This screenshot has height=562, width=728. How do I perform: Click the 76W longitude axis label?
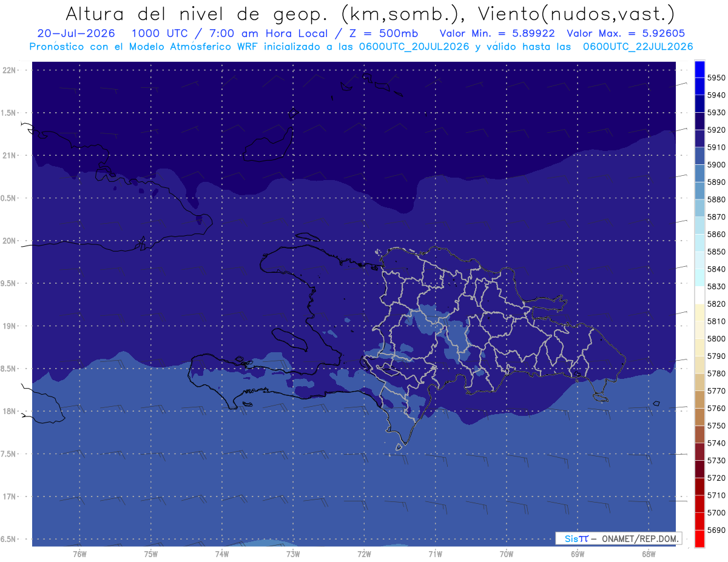coord(79,554)
